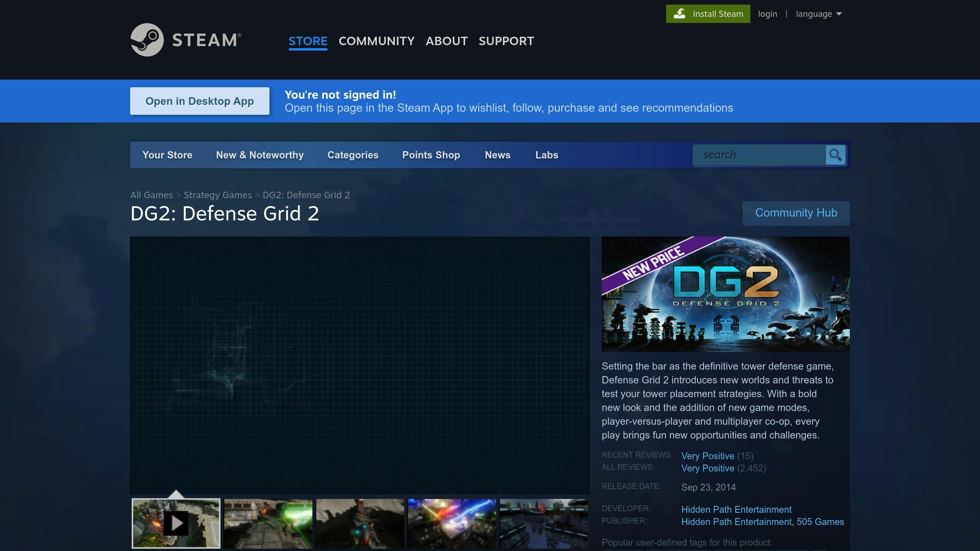The height and width of the screenshot is (551, 980).
Task: Click the Open in Desktop App button
Action: (200, 101)
